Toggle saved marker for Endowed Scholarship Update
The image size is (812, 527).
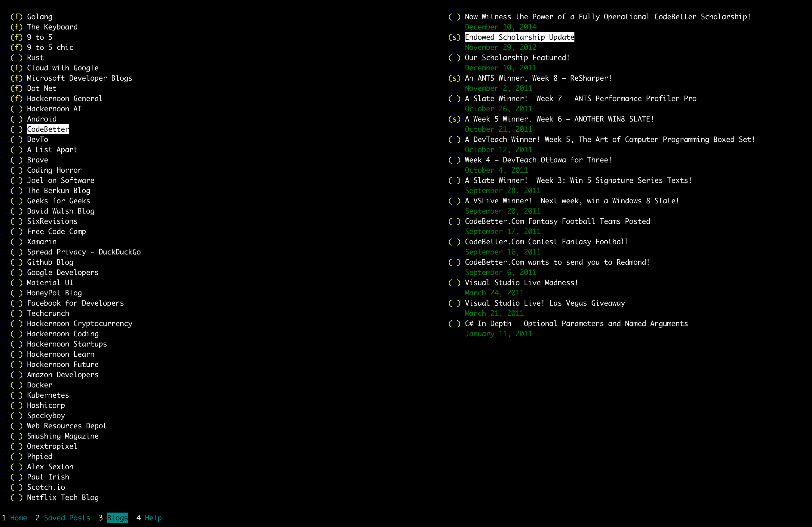(x=454, y=37)
